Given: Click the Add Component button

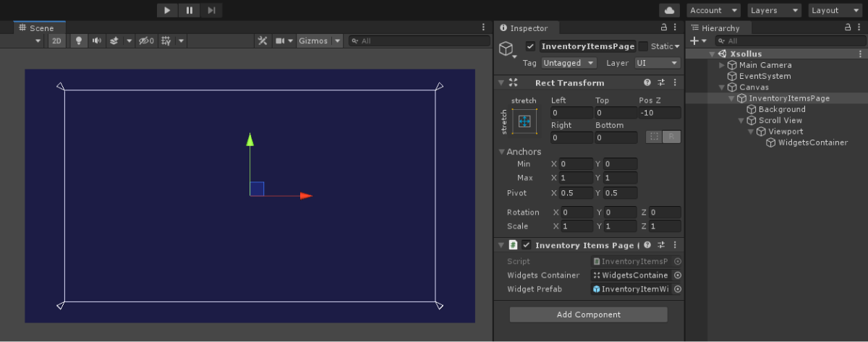Looking at the screenshot, I should tap(588, 315).
